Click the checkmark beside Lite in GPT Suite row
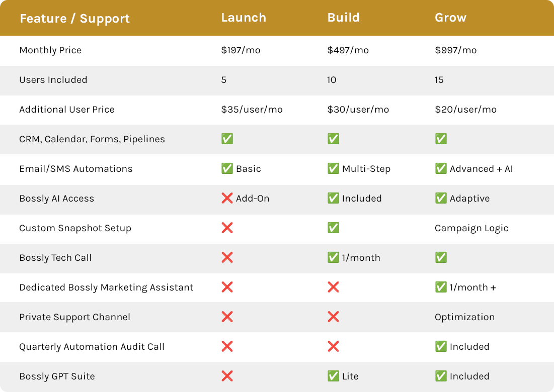This screenshot has width=554, height=392. click(x=333, y=376)
